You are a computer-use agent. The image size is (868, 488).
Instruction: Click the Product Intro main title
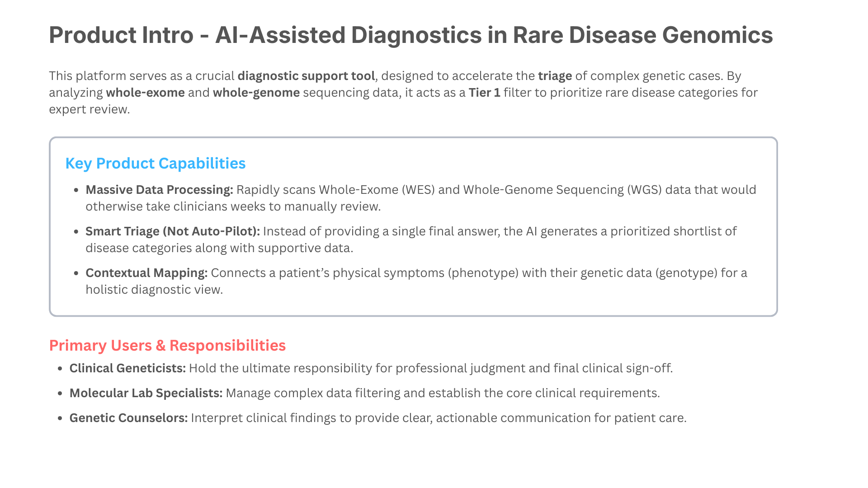pyautogui.click(x=410, y=35)
